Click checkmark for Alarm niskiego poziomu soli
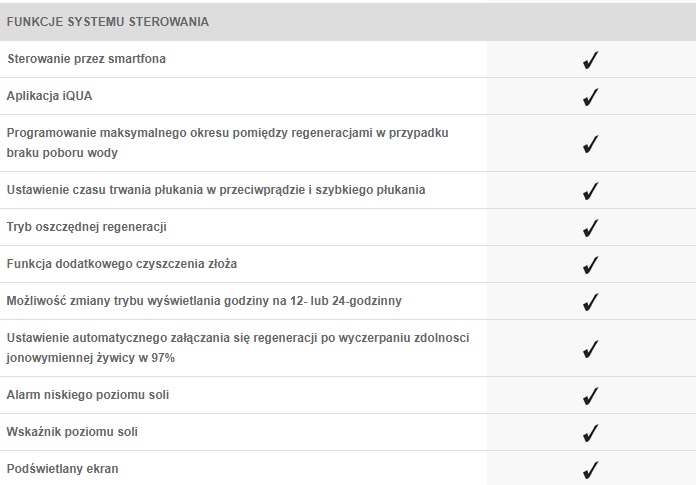This screenshot has width=700, height=485. tap(590, 396)
